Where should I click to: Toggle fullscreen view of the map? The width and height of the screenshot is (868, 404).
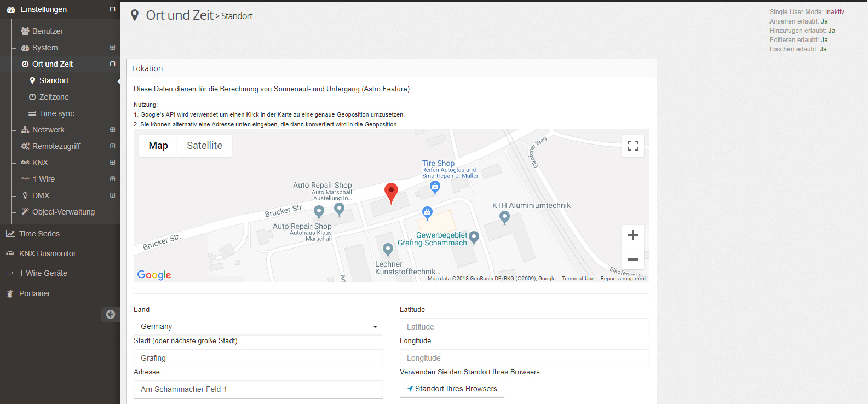coord(633,146)
